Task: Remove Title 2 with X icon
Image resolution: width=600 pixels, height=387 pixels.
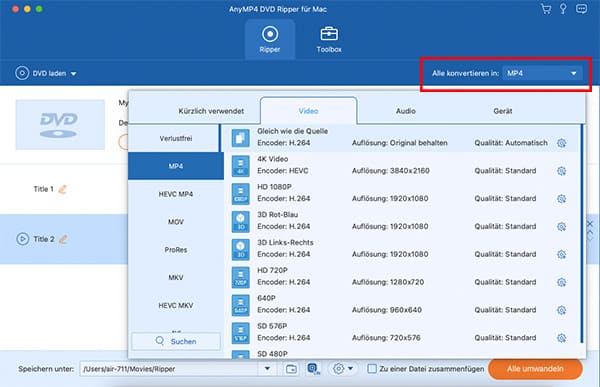Action: coord(590,224)
